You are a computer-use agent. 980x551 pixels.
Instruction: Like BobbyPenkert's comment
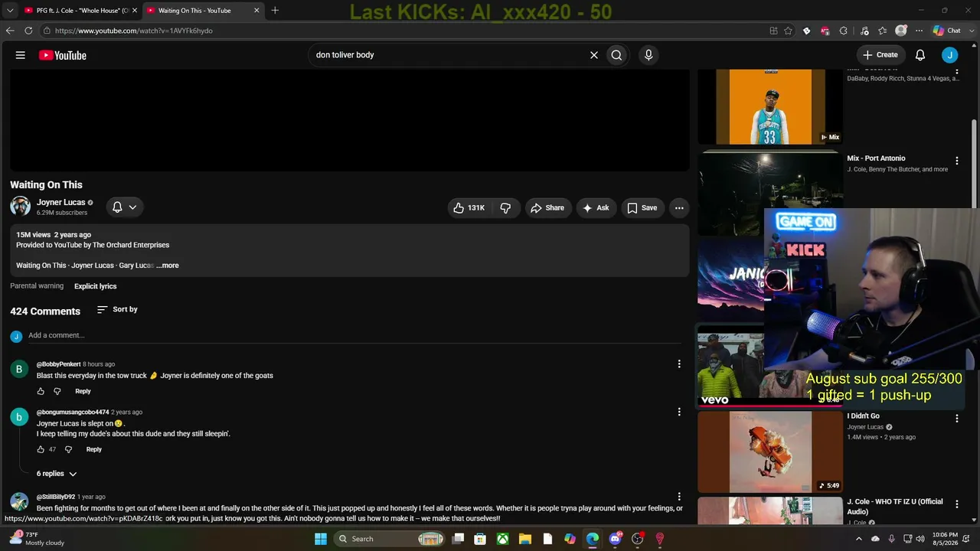(41, 391)
